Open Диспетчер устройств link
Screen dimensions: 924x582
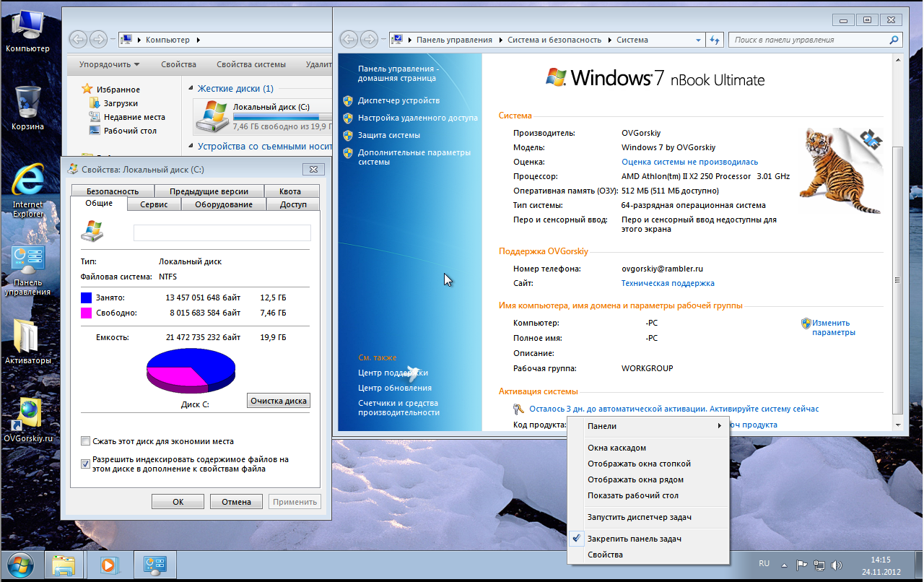pyautogui.click(x=398, y=100)
